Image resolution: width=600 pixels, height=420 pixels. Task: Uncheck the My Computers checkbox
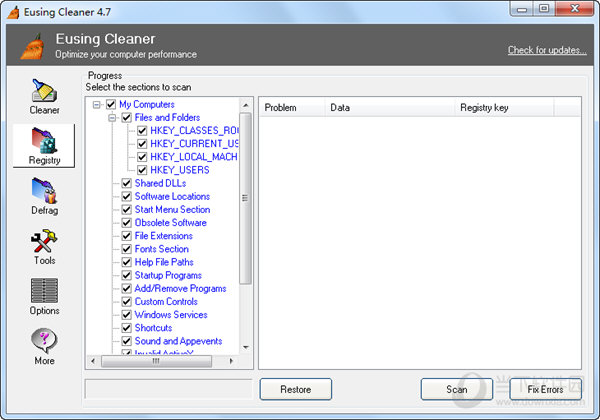pos(111,104)
